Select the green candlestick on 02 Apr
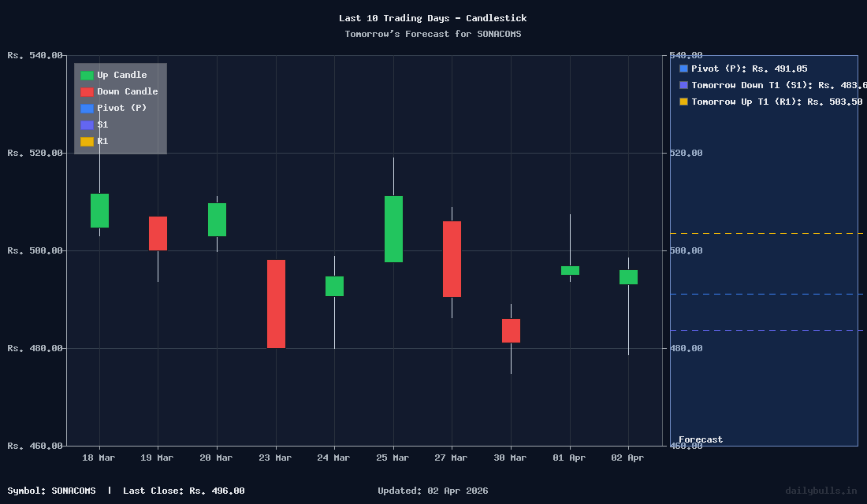Screen dimensions: 867x504 (627, 276)
